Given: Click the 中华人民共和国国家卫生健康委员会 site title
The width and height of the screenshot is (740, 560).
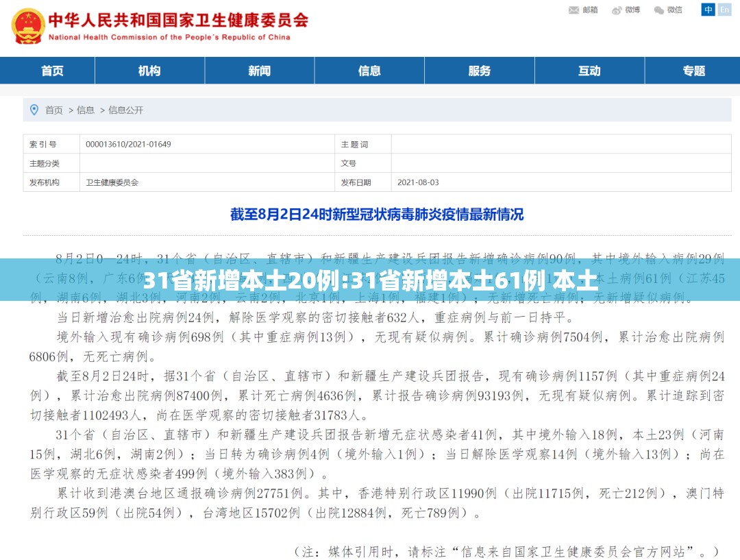Looking at the screenshot, I should click(178, 21).
